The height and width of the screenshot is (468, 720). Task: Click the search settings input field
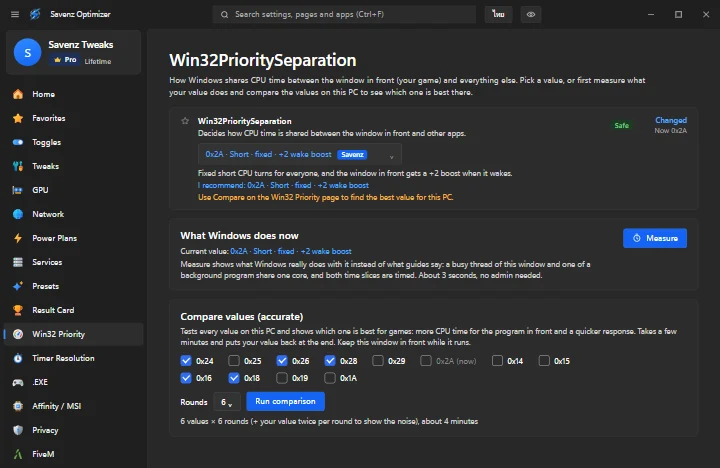[x=344, y=14]
